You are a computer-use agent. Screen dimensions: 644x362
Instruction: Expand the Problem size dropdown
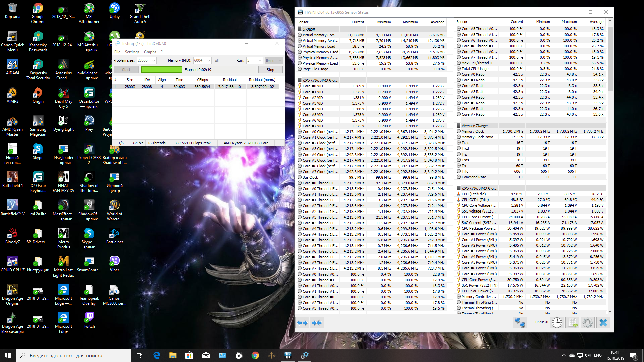pos(154,61)
